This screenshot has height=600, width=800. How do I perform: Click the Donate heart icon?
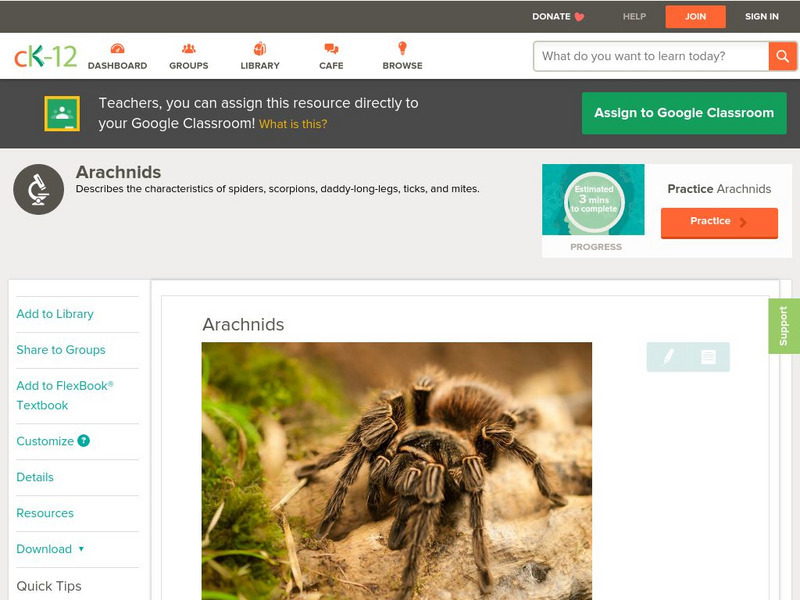[x=579, y=17]
